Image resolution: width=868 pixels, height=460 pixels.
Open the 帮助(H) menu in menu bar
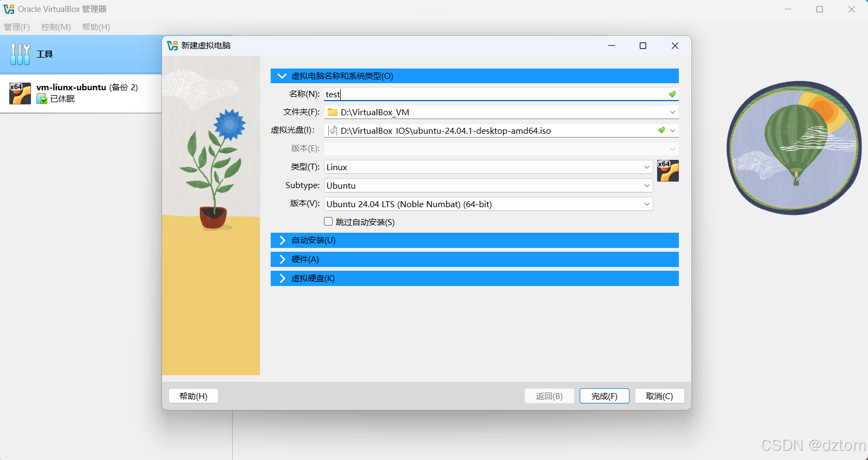point(96,27)
